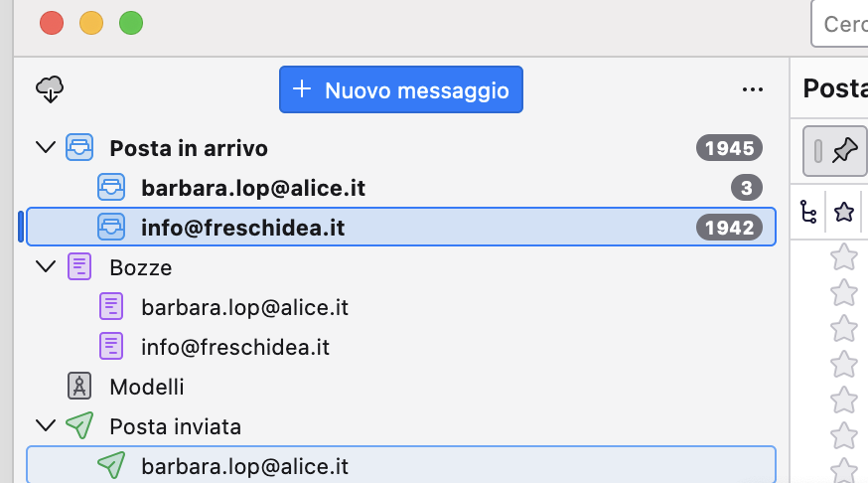Viewport: 868px width, 483px height.
Task: Click the search field at the top
Action: coord(844,24)
